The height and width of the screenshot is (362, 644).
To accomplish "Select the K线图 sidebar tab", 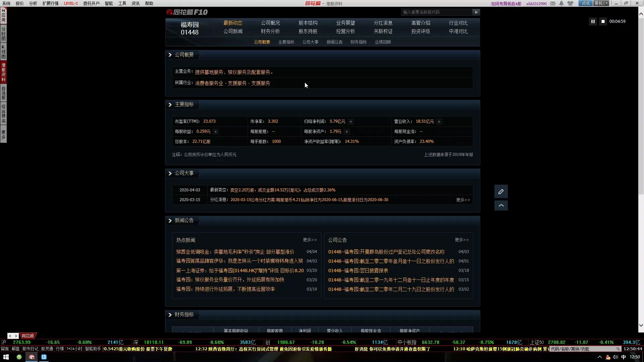I will 3,52.
